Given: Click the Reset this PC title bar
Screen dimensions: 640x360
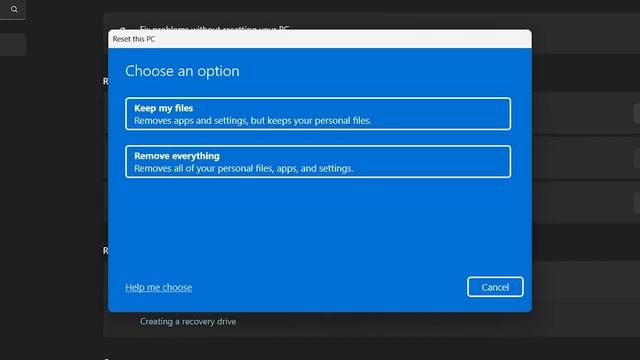Looking at the screenshot, I should (320, 39).
